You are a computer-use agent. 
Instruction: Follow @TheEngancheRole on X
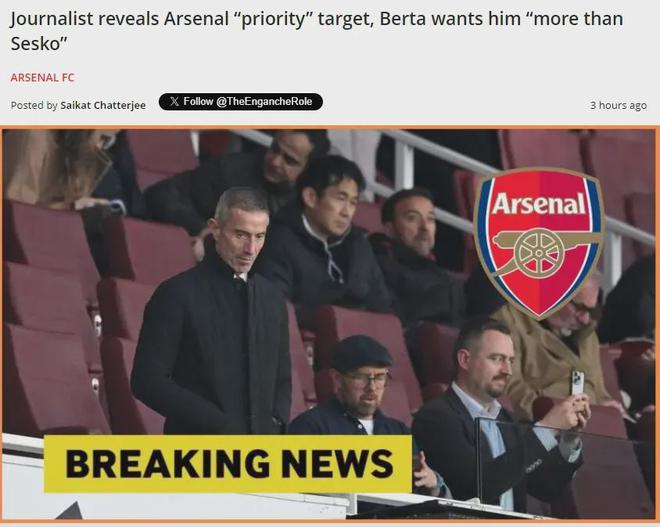240,102
